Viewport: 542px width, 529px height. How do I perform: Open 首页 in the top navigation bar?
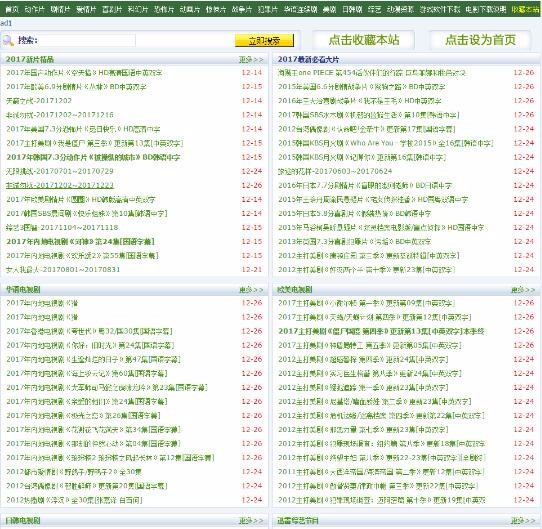point(12,9)
